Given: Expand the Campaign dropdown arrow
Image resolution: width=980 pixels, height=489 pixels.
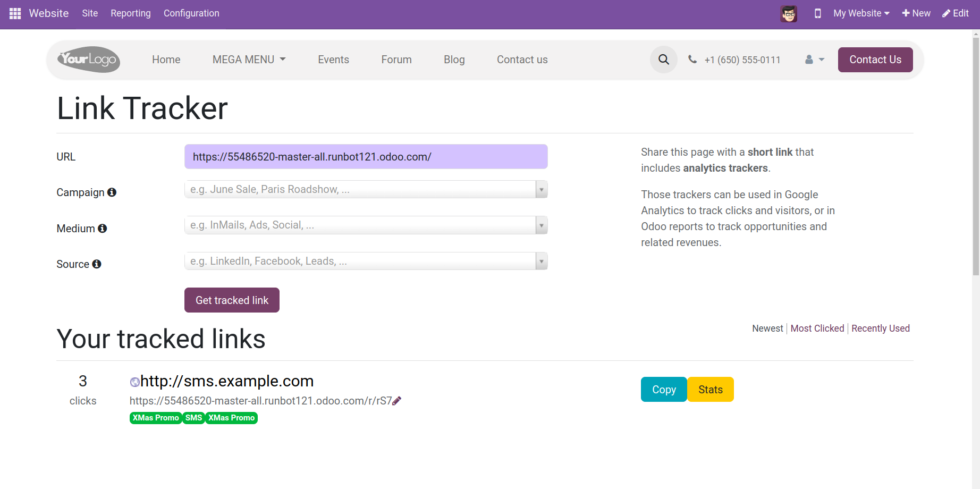Looking at the screenshot, I should (x=542, y=189).
